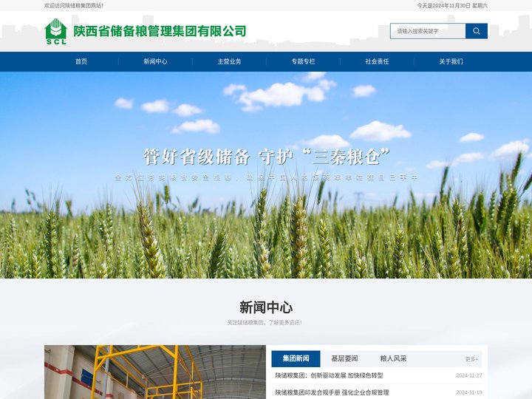Click the magnifier search button

(477, 31)
